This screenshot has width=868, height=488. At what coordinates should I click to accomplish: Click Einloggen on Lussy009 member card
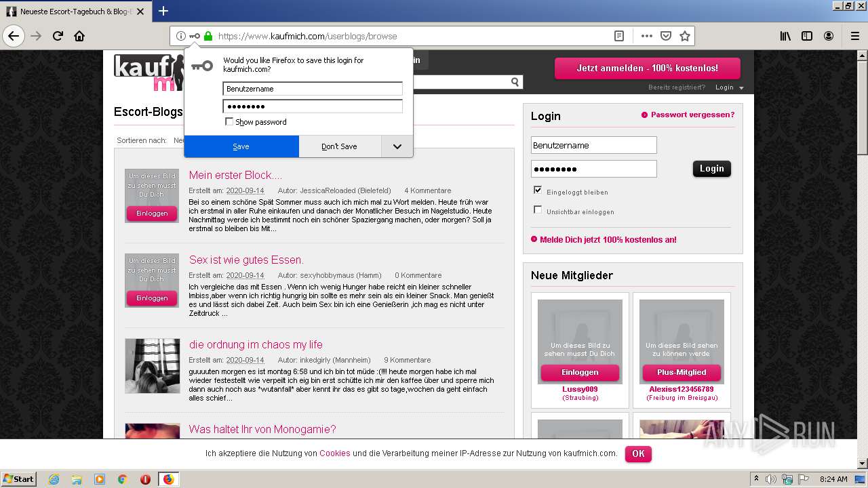(580, 373)
